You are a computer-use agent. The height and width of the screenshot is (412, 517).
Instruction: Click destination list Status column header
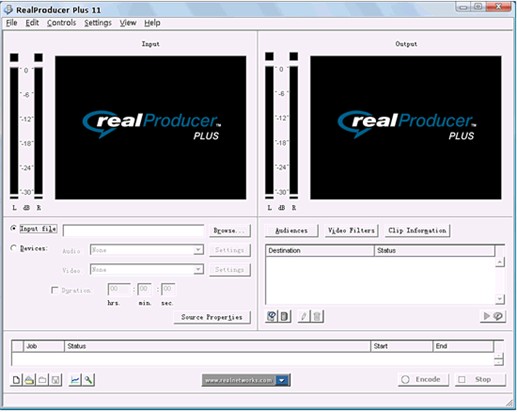pyautogui.click(x=434, y=250)
